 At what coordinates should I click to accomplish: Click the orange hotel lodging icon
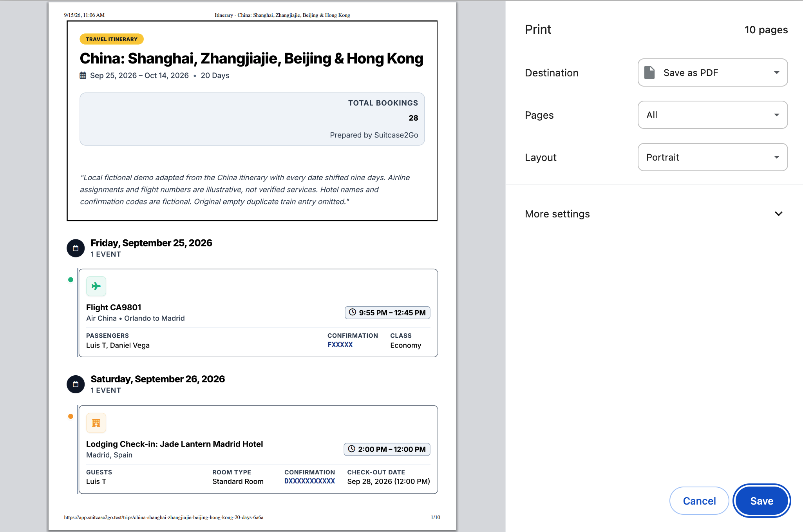click(x=96, y=423)
